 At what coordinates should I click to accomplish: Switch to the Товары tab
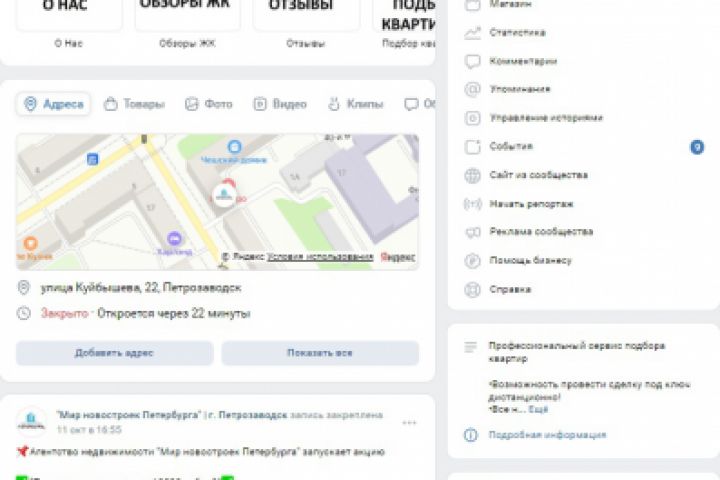(134, 104)
